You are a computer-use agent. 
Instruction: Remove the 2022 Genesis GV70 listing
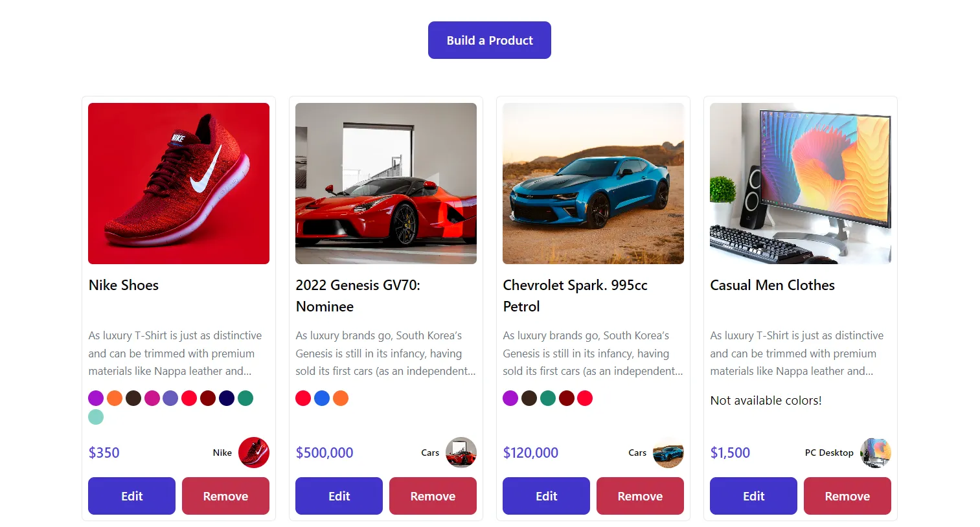[x=433, y=495]
